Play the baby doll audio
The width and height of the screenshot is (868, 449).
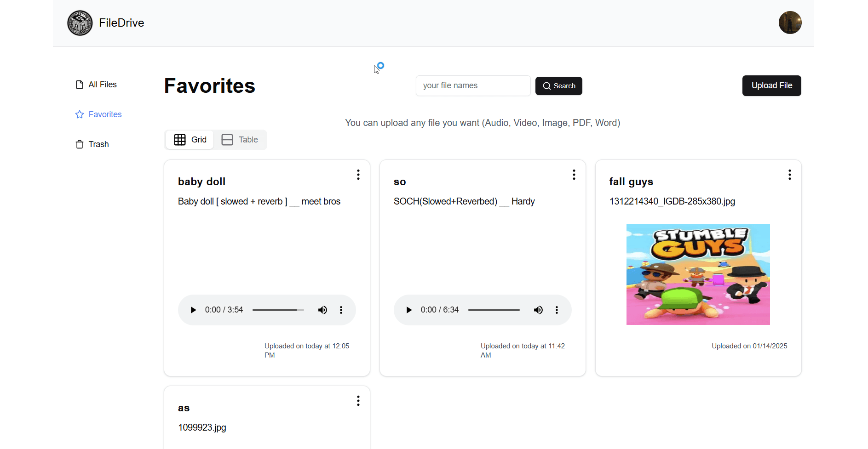pos(193,310)
